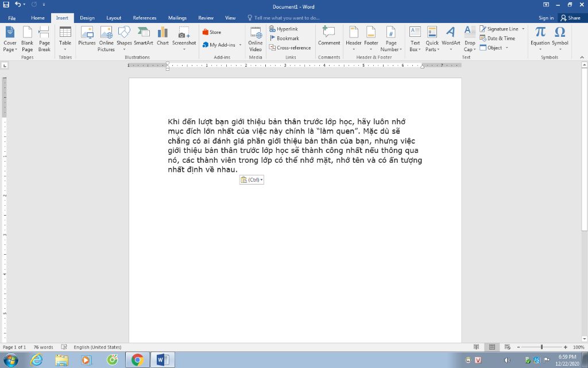Insert an Equation
The width and height of the screenshot is (588, 368).
[x=540, y=39]
